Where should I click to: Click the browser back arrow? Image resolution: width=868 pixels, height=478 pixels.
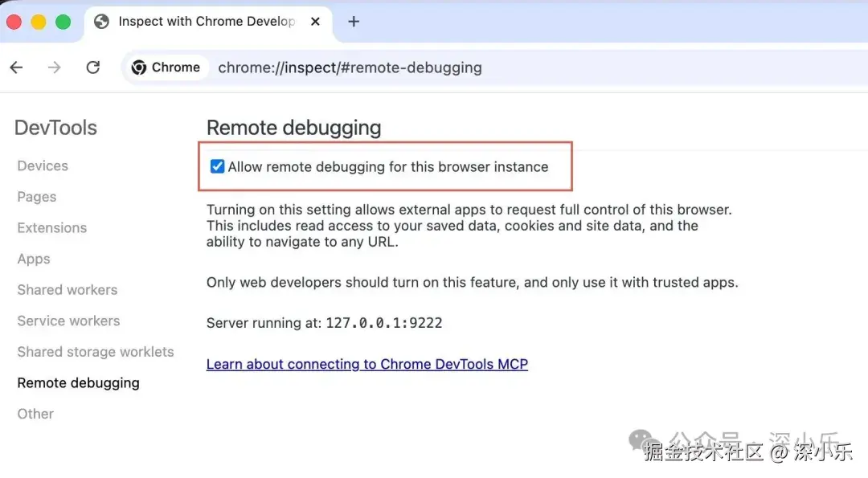(16, 67)
